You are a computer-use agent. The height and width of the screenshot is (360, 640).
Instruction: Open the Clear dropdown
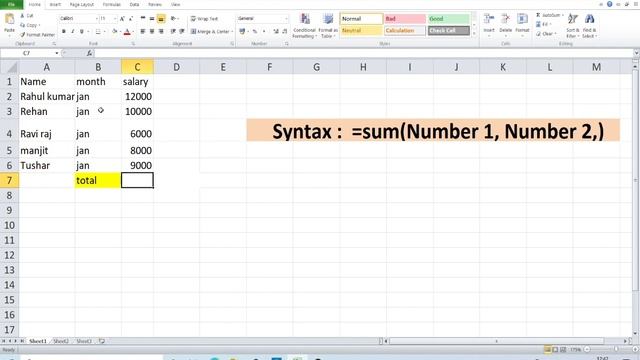[x=546, y=34]
